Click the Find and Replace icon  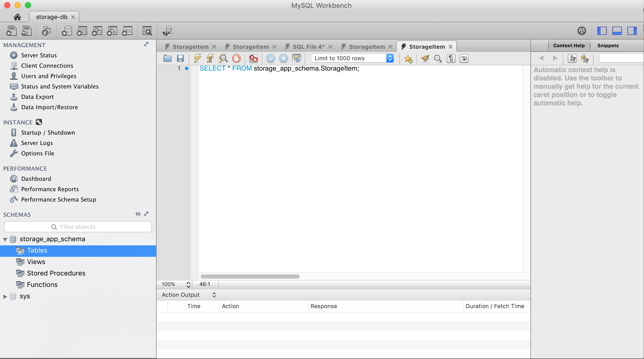pos(437,58)
